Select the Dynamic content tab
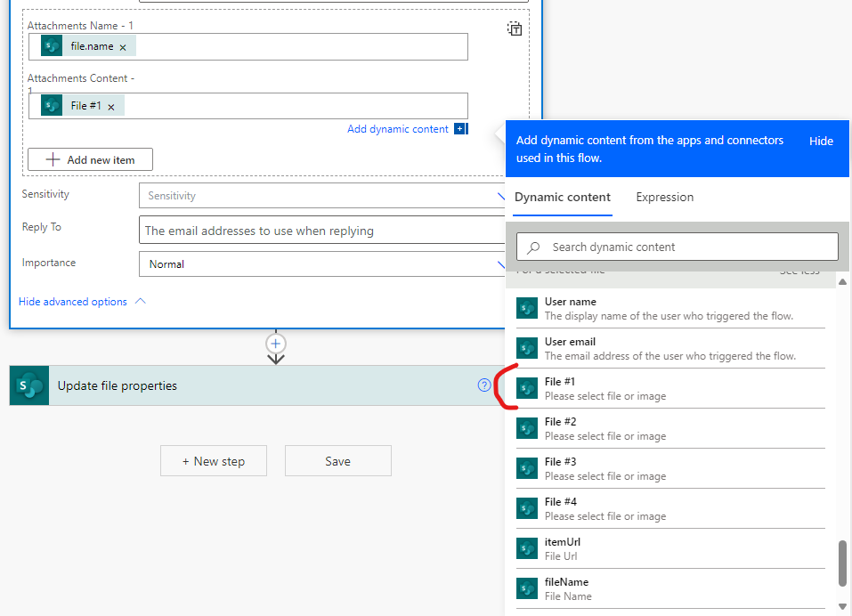 point(563,197)
